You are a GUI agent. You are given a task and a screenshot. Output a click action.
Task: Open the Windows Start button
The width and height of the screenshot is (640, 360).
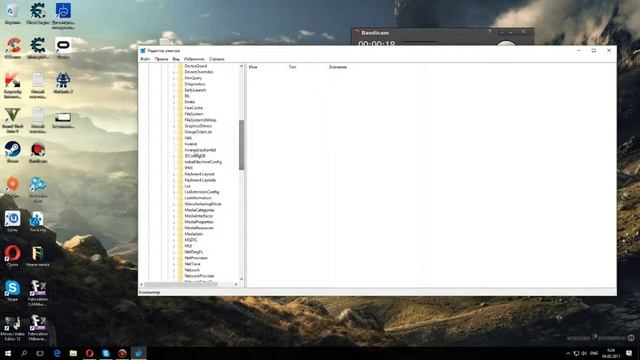[x=7, y=353]
